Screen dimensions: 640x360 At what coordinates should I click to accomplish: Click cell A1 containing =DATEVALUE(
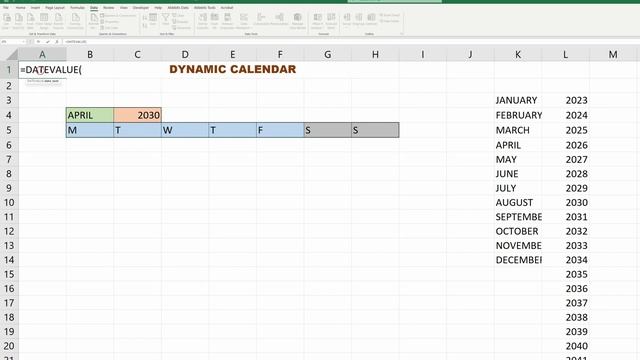pos(42,70)
